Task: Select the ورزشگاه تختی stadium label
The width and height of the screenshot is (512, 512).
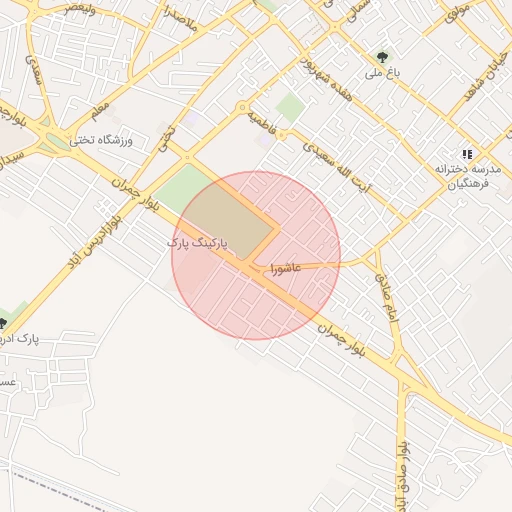Action: coord(101,141)
